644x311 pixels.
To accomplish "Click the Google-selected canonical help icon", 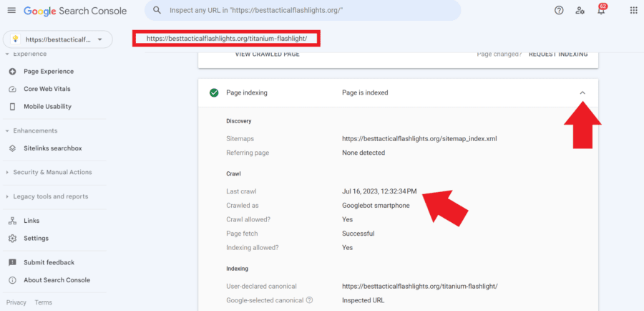I will coord(310,300).
